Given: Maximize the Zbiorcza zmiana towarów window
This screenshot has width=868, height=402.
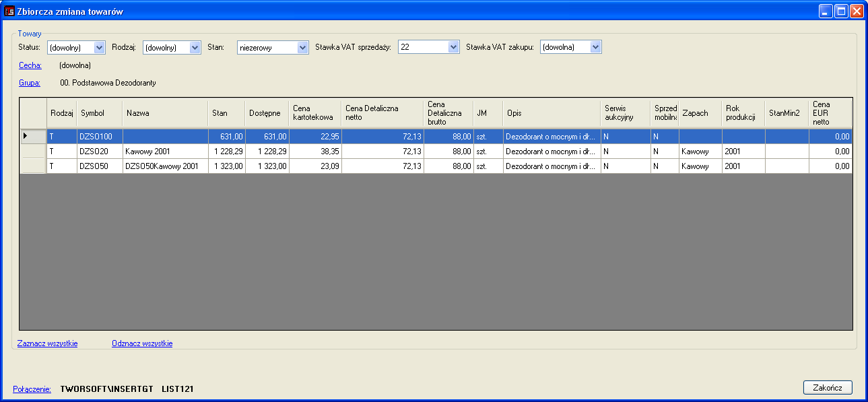Looking at the screenshot, I should point(841,11).
